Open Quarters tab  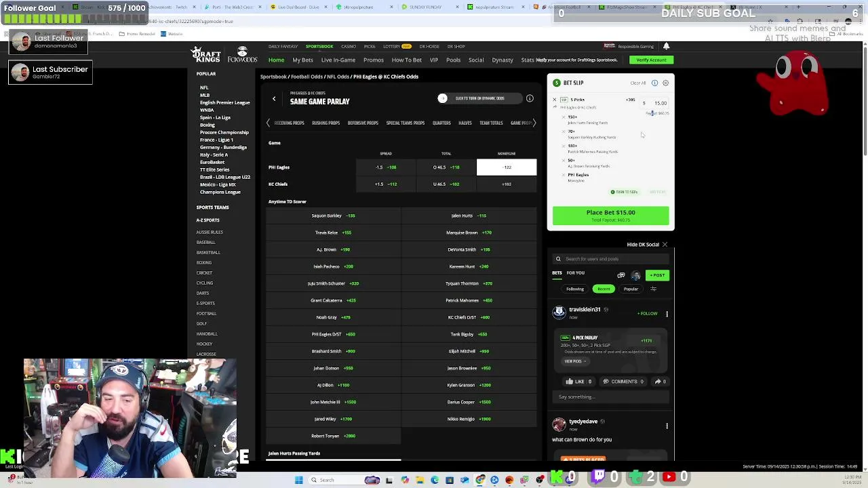point(441,123)
